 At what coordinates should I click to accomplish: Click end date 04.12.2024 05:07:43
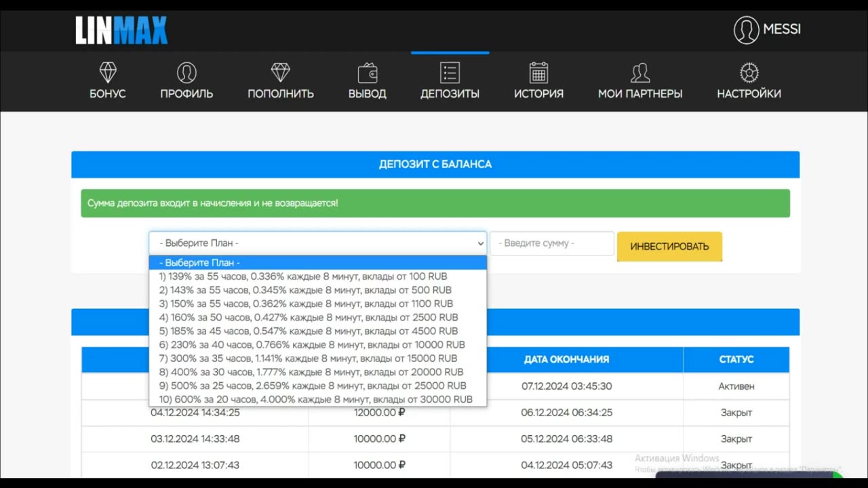[x=566, y=465]
